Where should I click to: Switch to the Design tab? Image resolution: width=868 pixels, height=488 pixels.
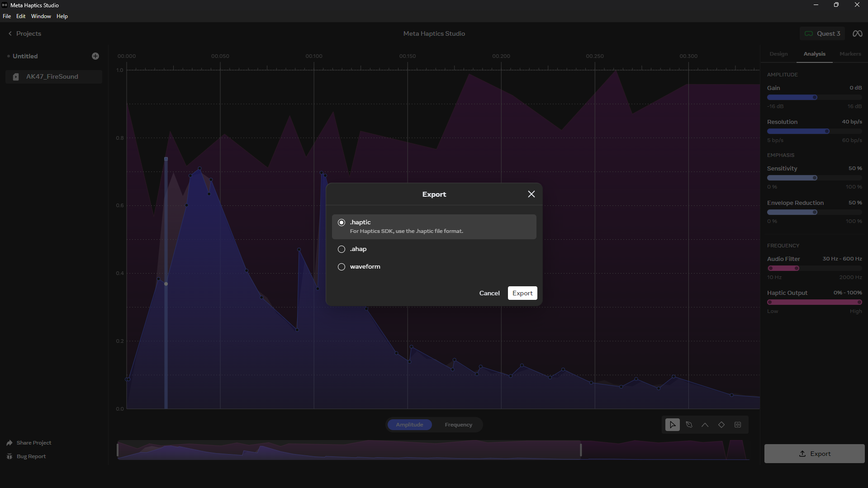click(x=778, y=54)
